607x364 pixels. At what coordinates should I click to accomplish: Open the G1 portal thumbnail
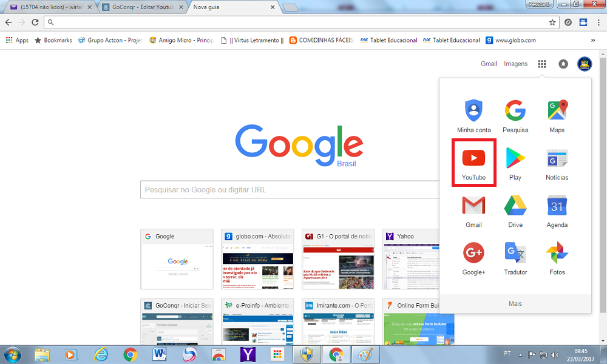click(338, 259)
